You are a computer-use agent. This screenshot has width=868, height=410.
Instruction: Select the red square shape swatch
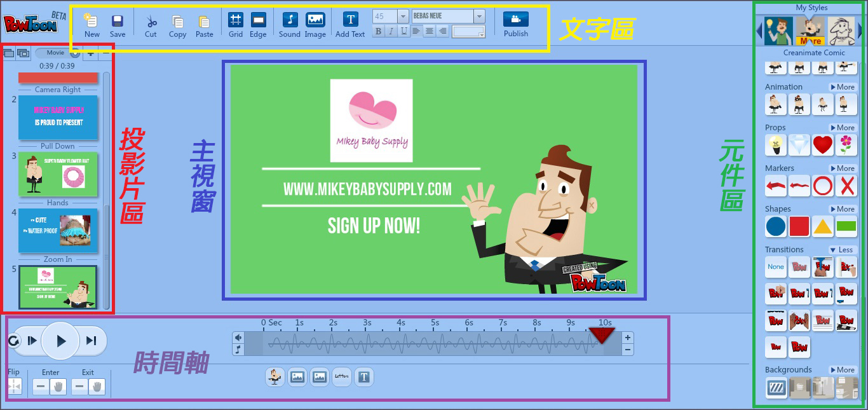(799, 226)
